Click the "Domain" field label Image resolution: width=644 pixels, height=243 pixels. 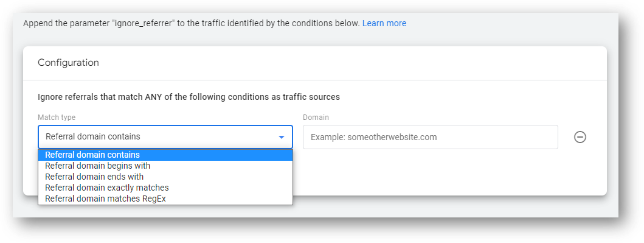point(316,117)
